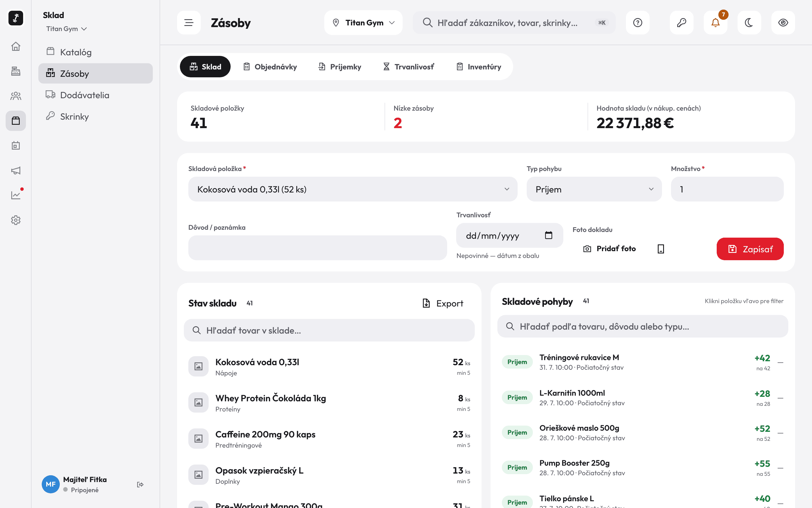Viewport: 812px width, 508px height.
Task: Click the Opasok vzpieračský L image placeholder
Action: click(x=198, y=475)
